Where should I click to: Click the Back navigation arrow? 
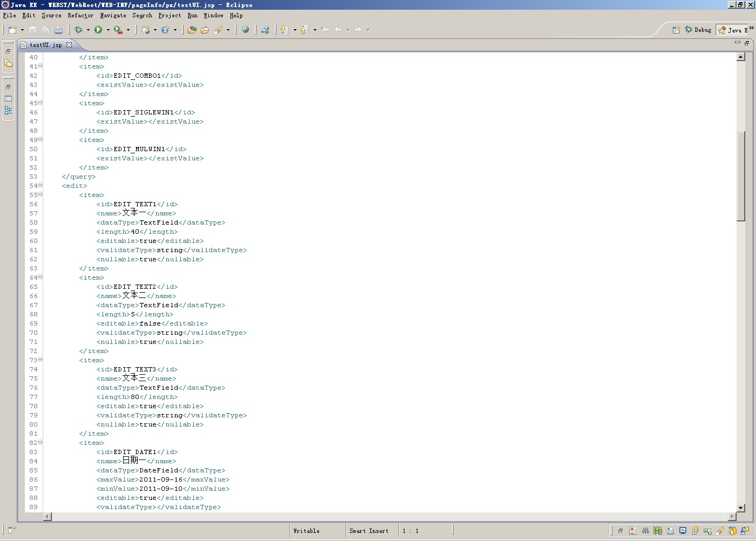338,30
